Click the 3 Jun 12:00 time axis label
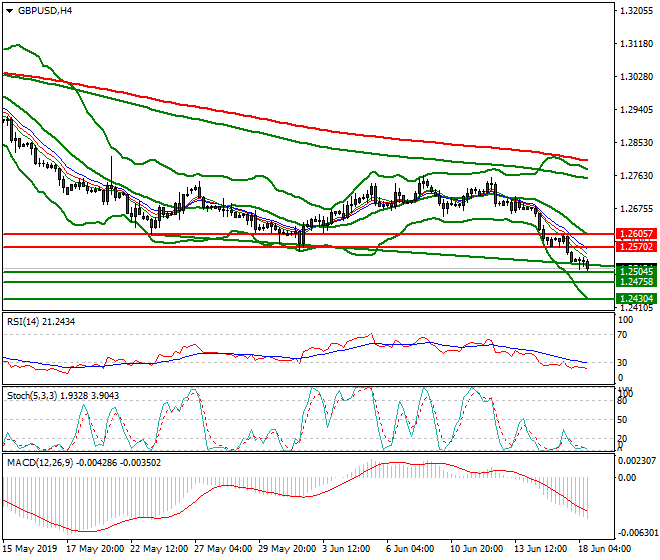 pos(346,549)
